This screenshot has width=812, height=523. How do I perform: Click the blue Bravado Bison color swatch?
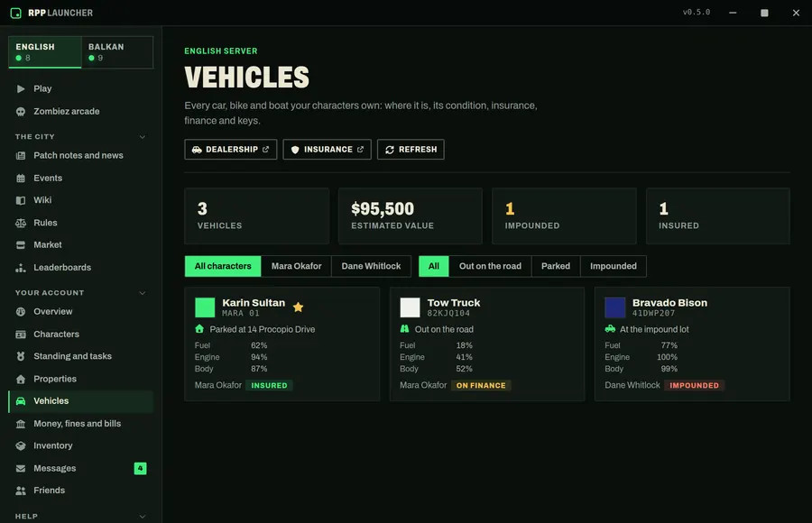click(614, 307)
